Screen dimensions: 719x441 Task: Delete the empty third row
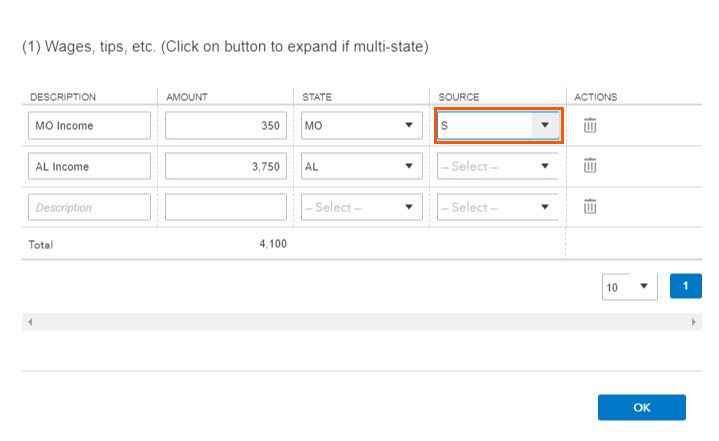pos(590,206)
